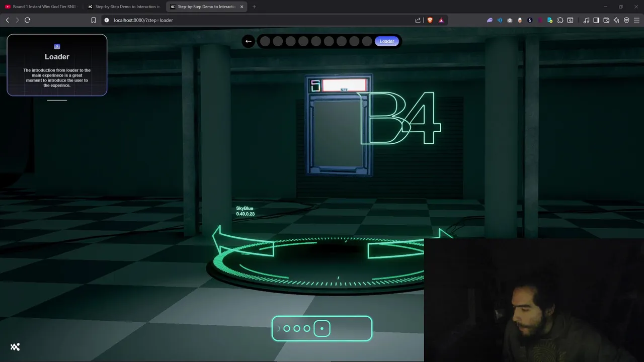644x362 pixels.
Task: Open Leo AI sparkle icon
Action: pyautogui.click(x=616, y=20)
